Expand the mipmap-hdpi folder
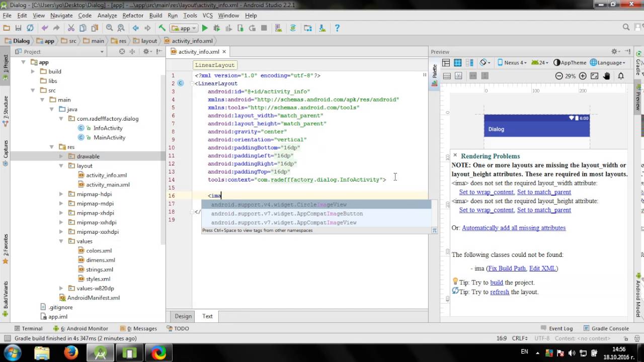644x362 pixels. click(x=61, y=194)
